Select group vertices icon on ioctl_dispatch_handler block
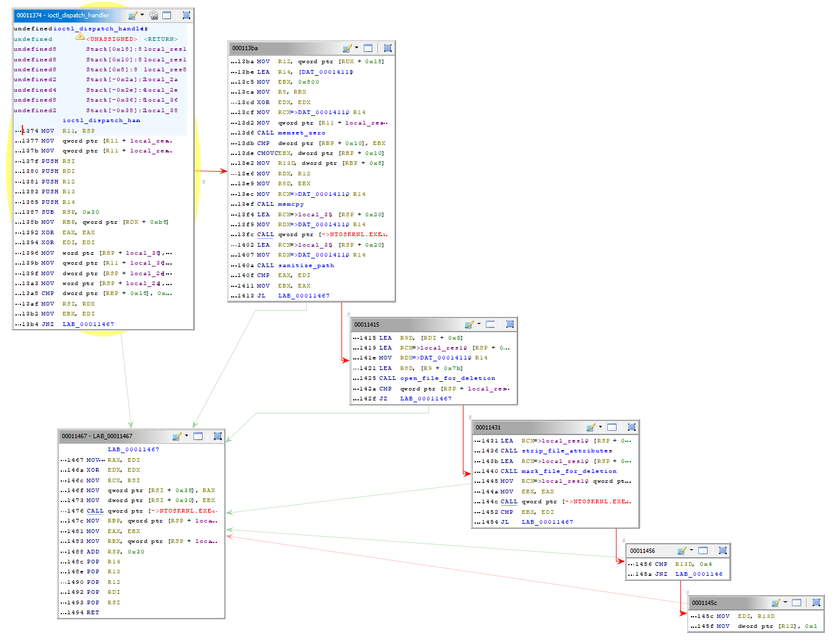The image size is (839, 644). 185,15
